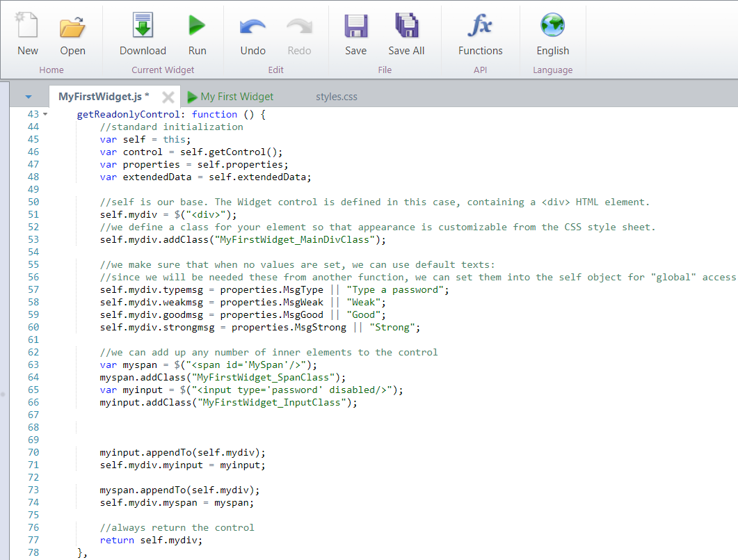Click the 'self.mydiv.myspan = myspan;' line

tap(177, 503)
